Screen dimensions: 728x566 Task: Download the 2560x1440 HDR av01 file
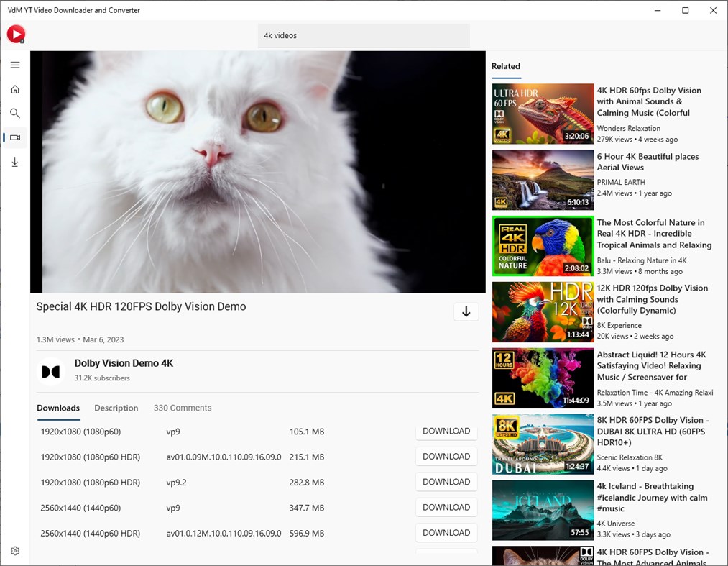point(446,532)
